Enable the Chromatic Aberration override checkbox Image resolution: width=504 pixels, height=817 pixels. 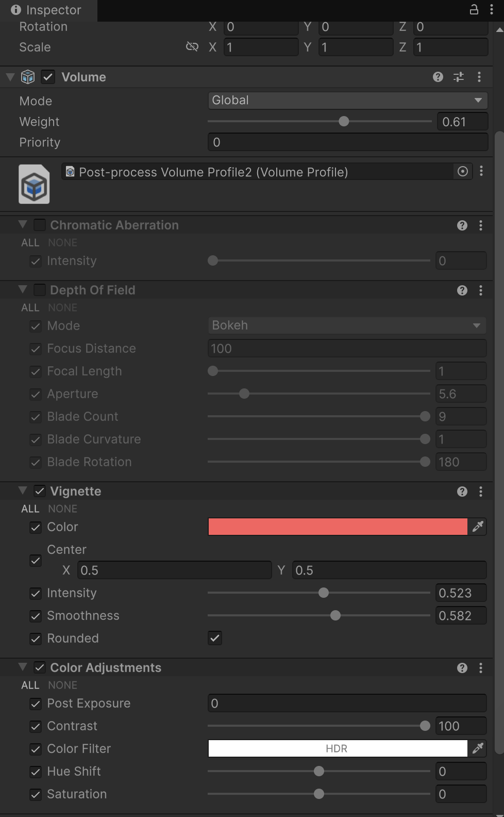[40, 225]
